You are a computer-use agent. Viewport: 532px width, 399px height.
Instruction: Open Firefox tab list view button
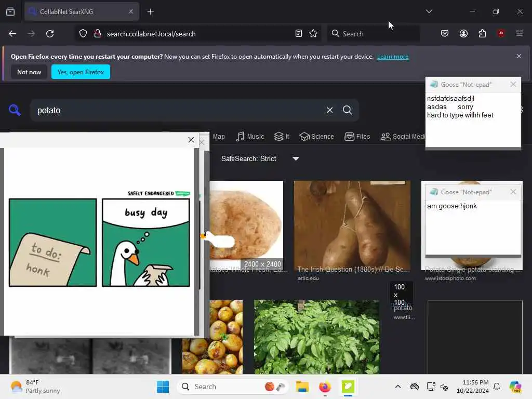(x=10, y=11)
